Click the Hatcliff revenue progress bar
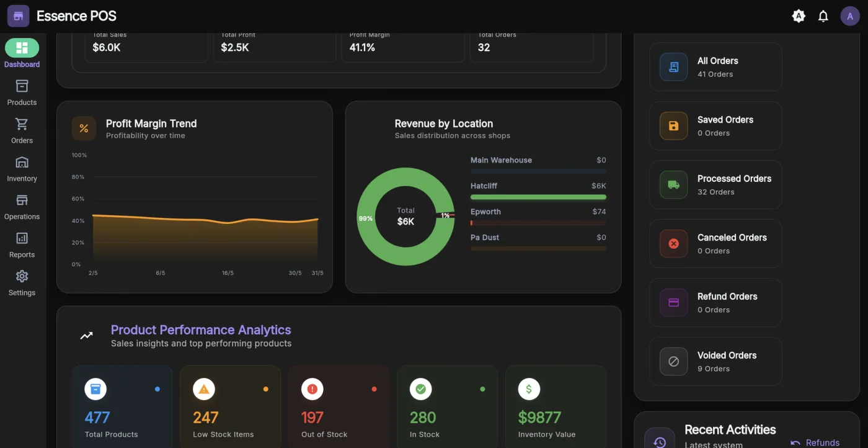This screenshot has height=448, width=868. [538, 197]
